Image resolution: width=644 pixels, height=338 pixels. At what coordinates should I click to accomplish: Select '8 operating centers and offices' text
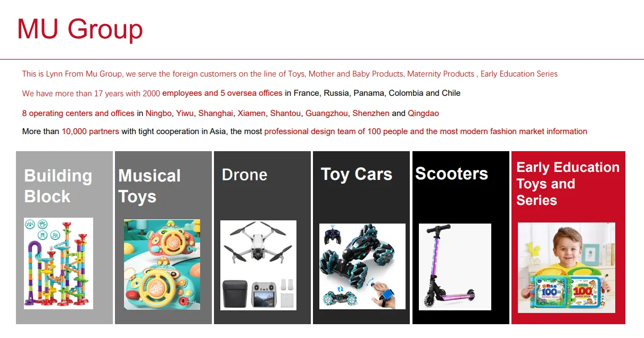(x=78, y=113)
